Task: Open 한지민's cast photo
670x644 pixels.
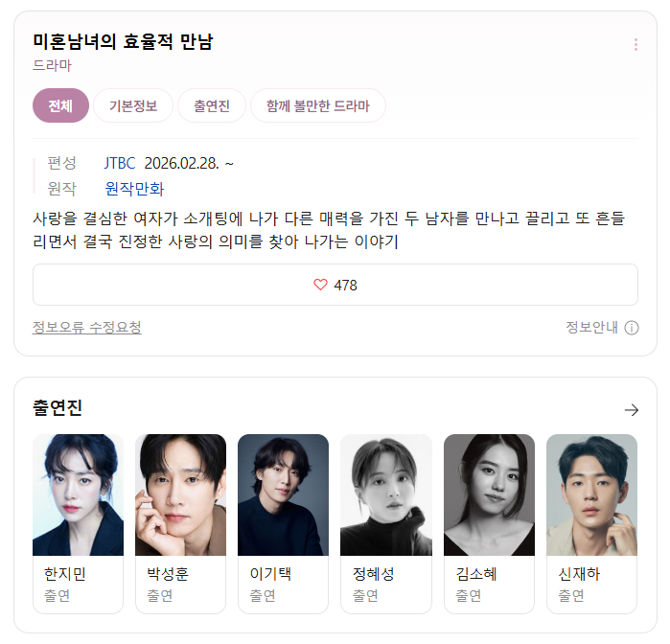Action: click(x=79, y=494)
